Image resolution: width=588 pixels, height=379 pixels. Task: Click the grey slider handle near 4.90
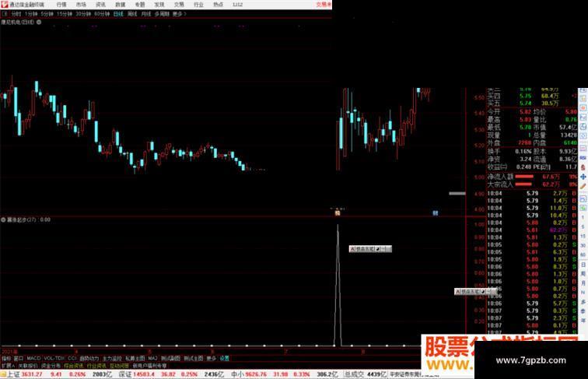(x=457, y=194)
